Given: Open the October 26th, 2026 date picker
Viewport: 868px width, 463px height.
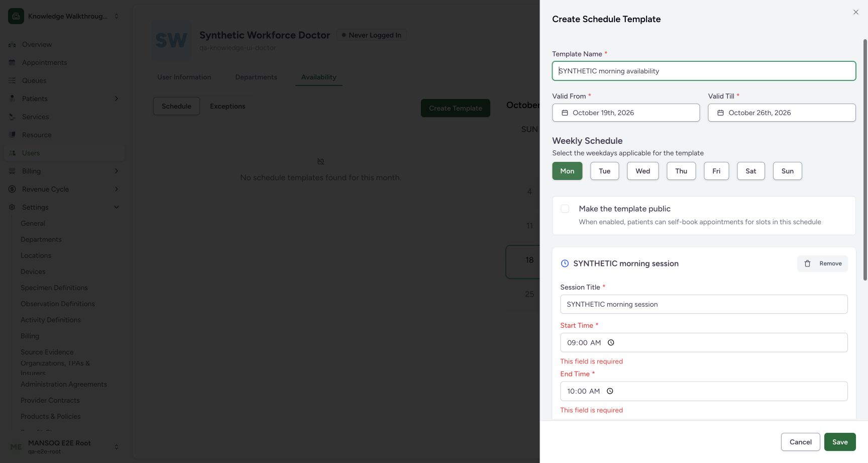Looking at the screenshot, I should [782, 113].
